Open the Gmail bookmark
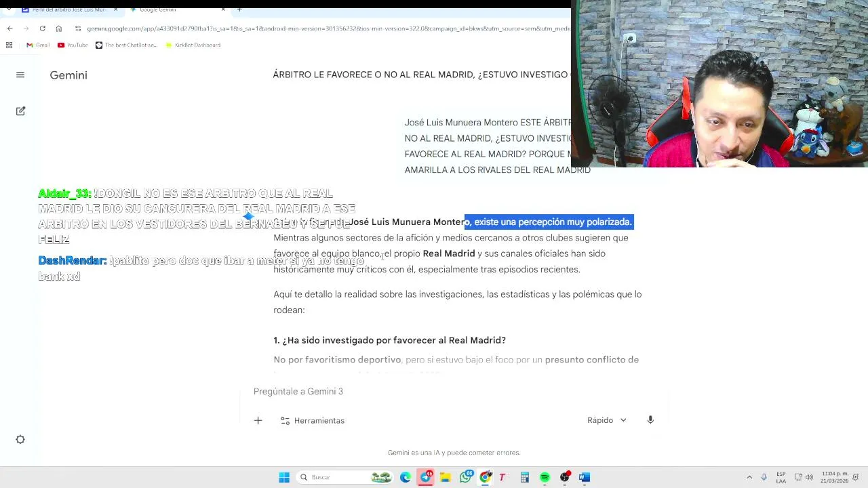Screen dimensions: 868x488 click(x=38, y=45)
